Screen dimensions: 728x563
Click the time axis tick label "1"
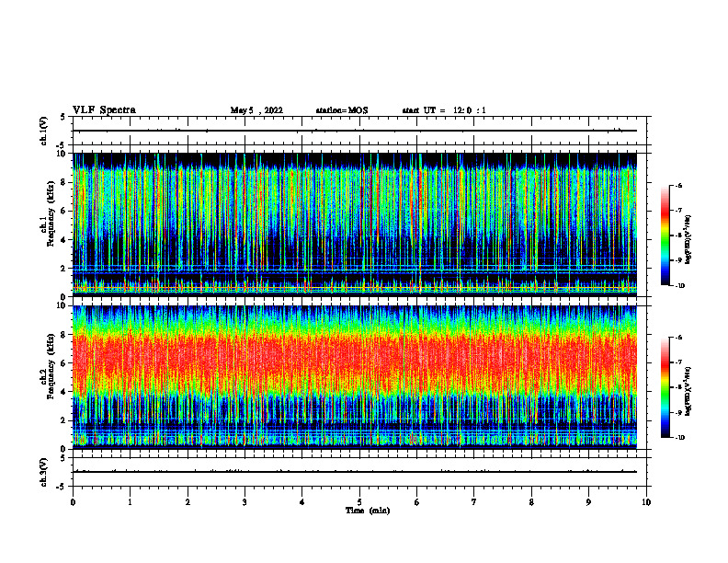[130, 502]
